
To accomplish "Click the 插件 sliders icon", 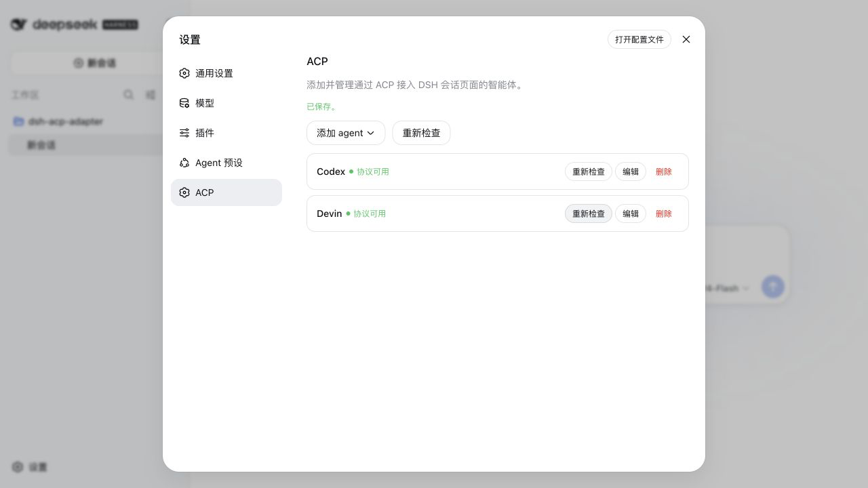I will [184, 133].
